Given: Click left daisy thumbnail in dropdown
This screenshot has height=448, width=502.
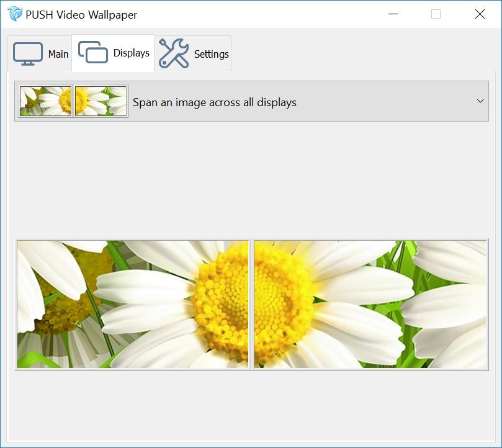Looking at the screenshot, I should click(x=45, y=101).
